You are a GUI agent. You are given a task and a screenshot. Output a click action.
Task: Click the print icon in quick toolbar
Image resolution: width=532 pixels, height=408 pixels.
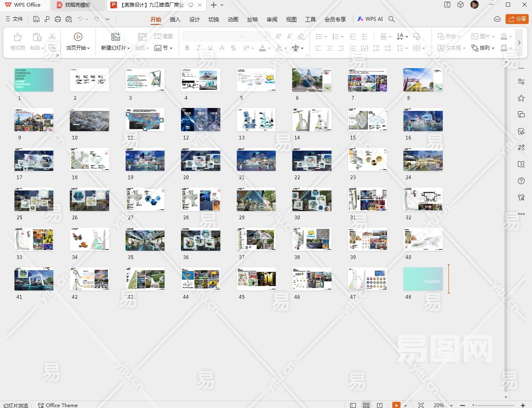point(58,19)
